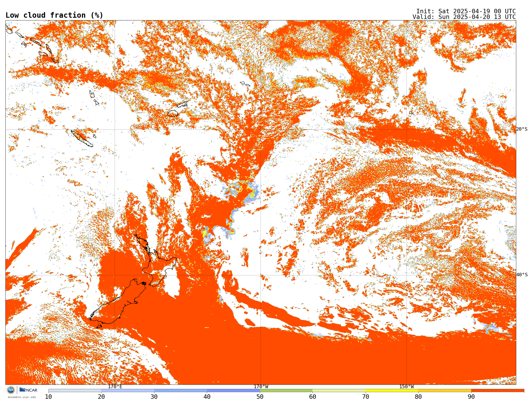Click the colorbar tick label 10
This screenshot has height=400, width=532.
point(49,397)
